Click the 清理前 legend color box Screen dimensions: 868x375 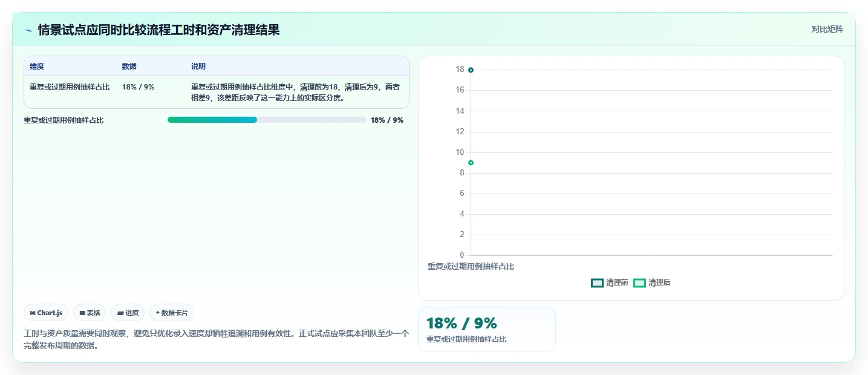[597, 282]
